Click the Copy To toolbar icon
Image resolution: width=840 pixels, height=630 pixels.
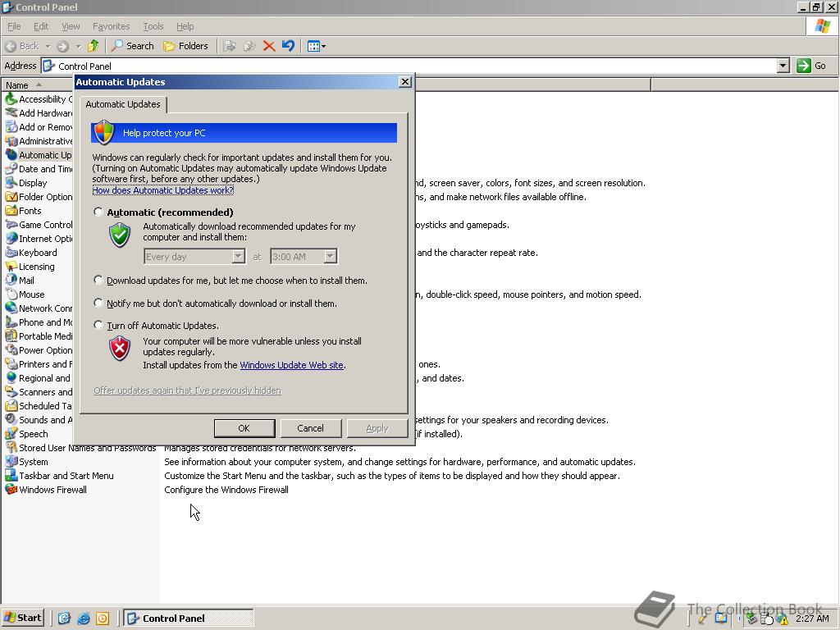pyautogui.click(x=249, y=46)
